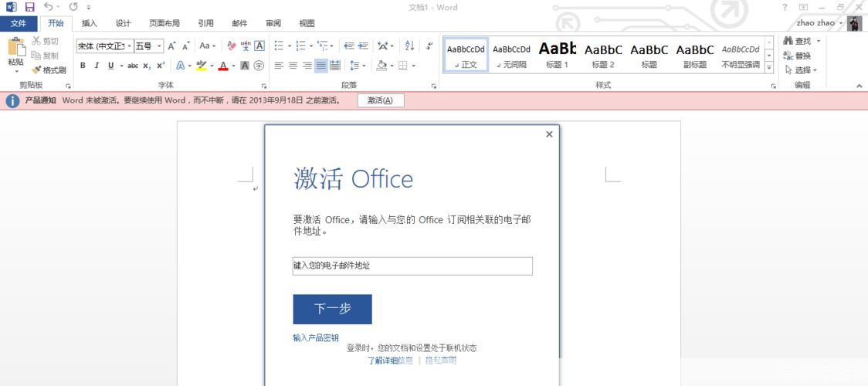Open the Review (审阅) tab
Screen dimensions: 868x386
point(273,23)
